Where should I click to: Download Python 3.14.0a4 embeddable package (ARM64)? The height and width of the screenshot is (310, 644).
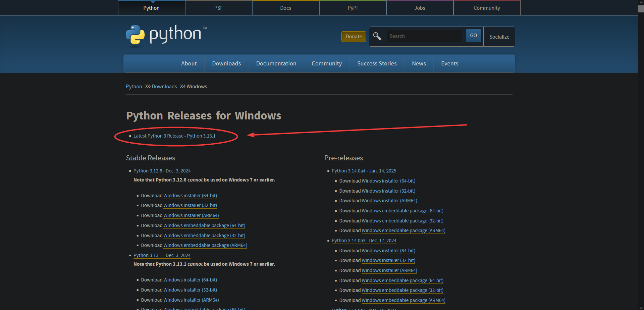(404, 230)
